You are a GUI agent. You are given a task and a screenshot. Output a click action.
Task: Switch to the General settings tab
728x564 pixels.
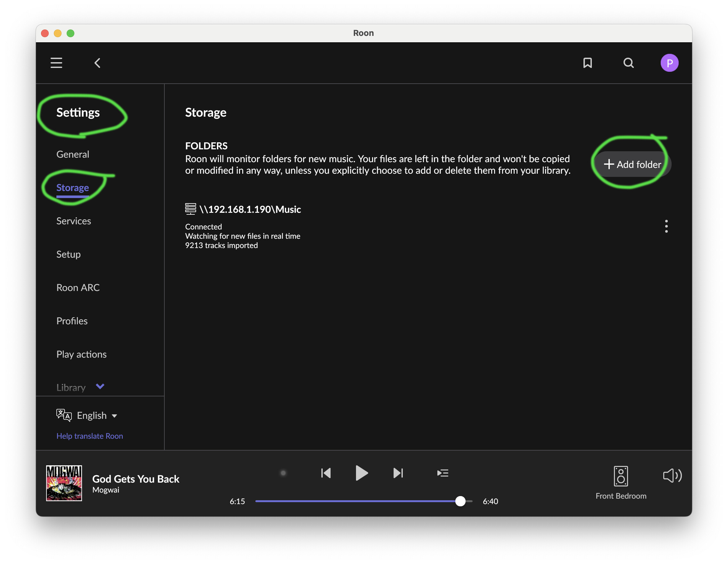click(x=73, y=154)
